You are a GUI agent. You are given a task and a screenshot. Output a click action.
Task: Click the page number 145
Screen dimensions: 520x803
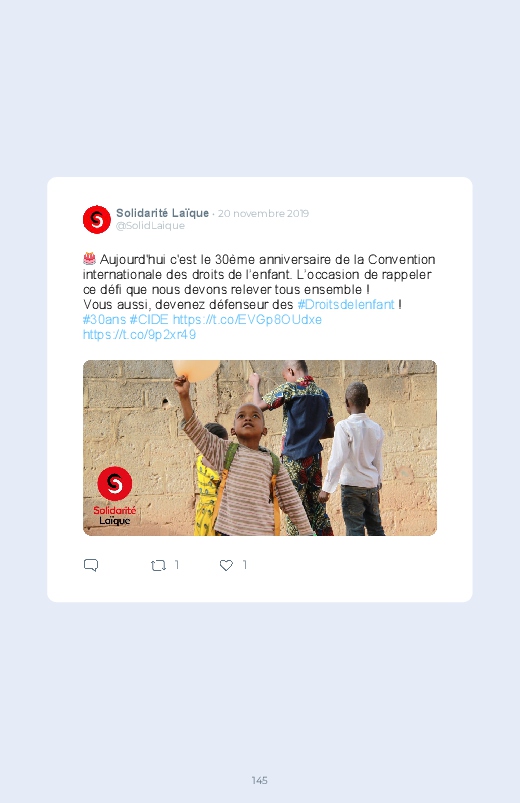[x=260, y=780]
